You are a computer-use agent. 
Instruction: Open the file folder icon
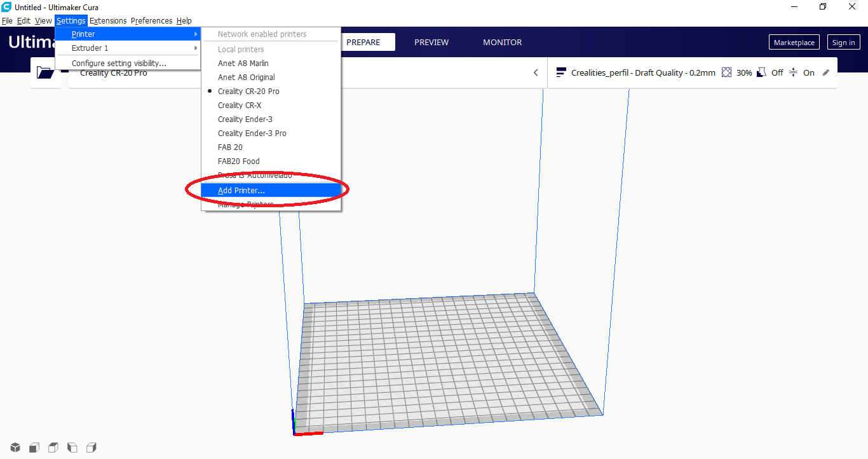[46, 72]
